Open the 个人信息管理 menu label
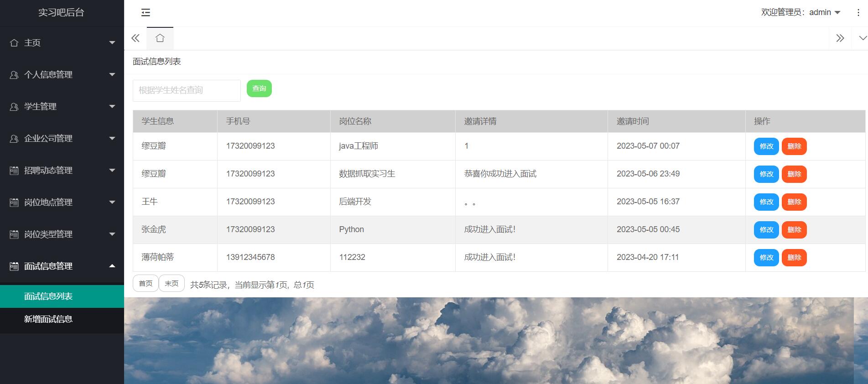Screen dimensions: 868x384 pos(48,74)
